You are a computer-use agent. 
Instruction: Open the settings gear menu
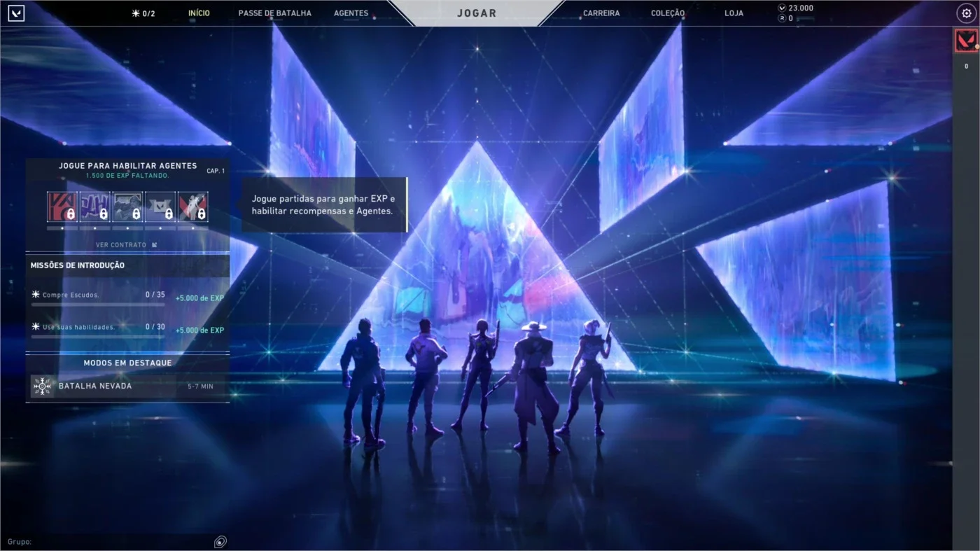coord(966,13)
